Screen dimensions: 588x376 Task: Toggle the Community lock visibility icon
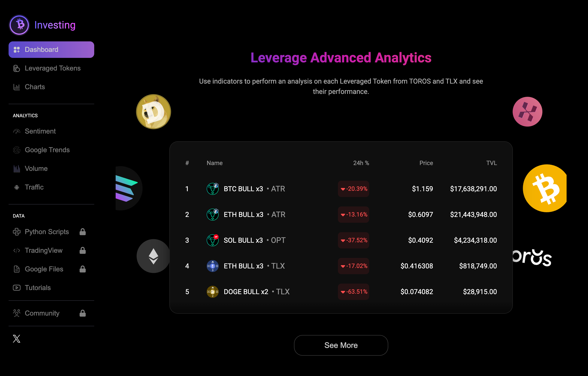83,313
